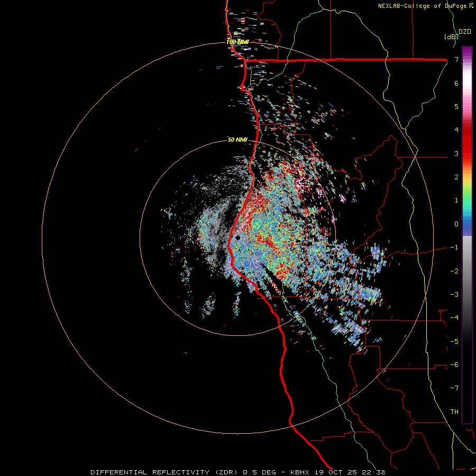
Task: Click the 0.5 DEG elevation text
Action: [259, 472]
